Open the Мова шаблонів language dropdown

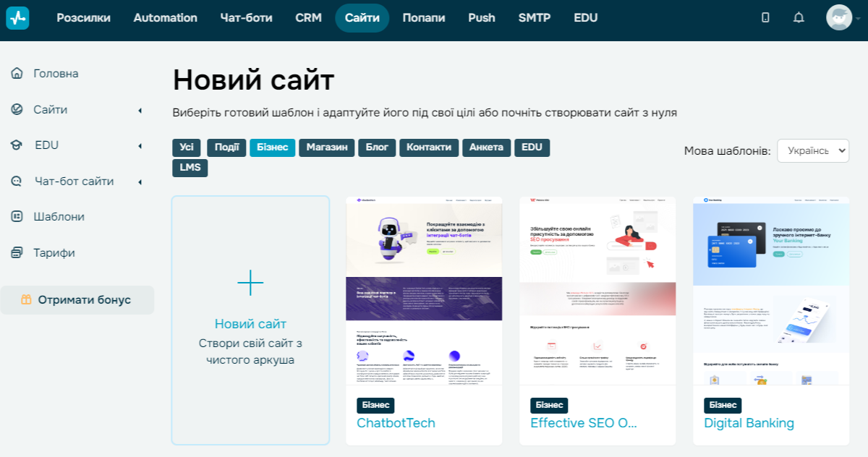(812, 150)
